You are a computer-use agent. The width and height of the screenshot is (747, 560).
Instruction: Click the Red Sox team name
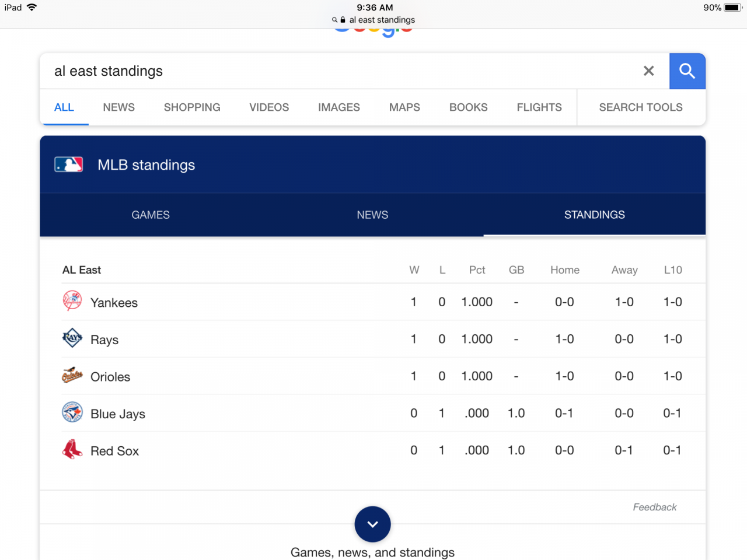[x=114, y=451]
